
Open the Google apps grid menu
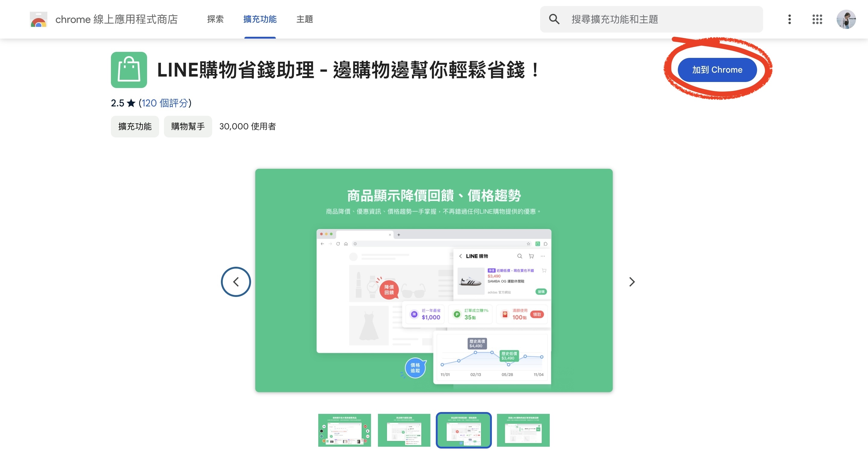pyautogui.click(x=817, y=19)
